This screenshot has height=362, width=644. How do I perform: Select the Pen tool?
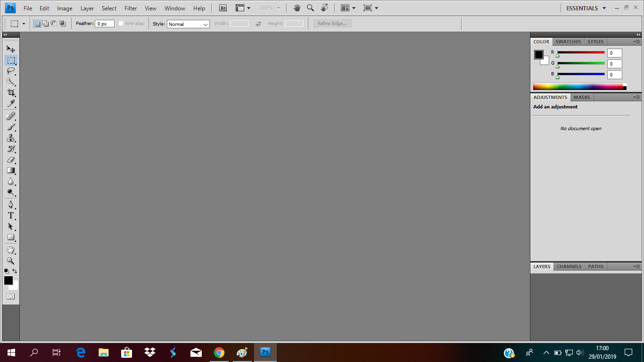[11, 205]
